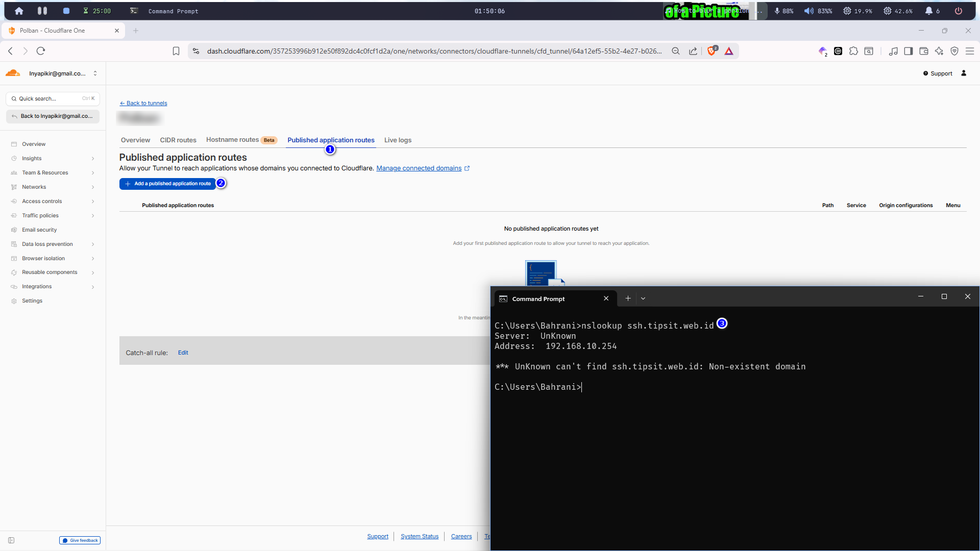980x551 pixels.
Task: Toggle the browser sidebar panel icon
Action: 908,51
